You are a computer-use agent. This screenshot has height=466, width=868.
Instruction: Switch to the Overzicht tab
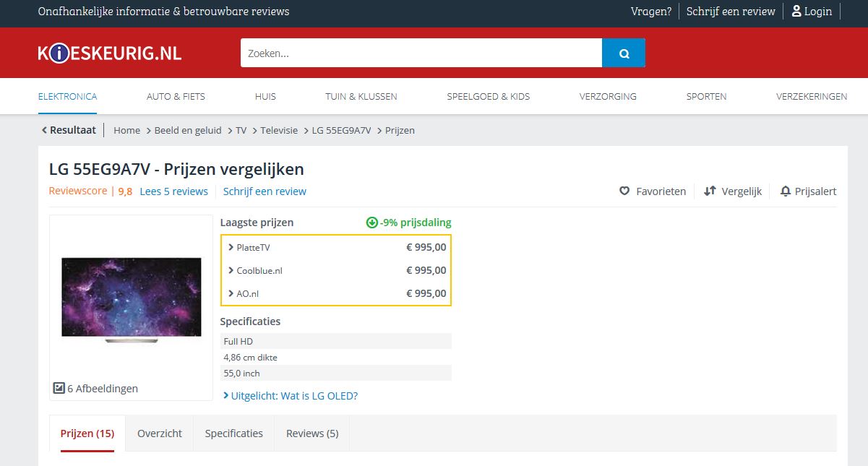pos(160,433)
